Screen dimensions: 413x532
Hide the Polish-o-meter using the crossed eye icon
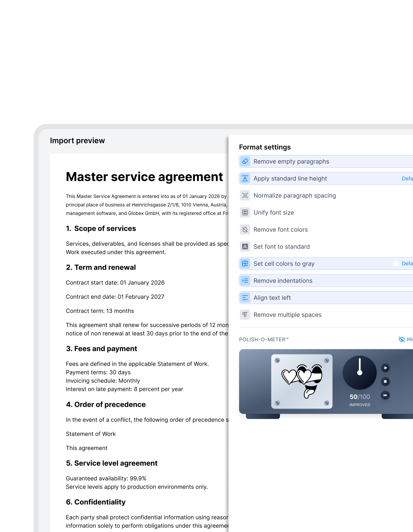coord(402,339)
